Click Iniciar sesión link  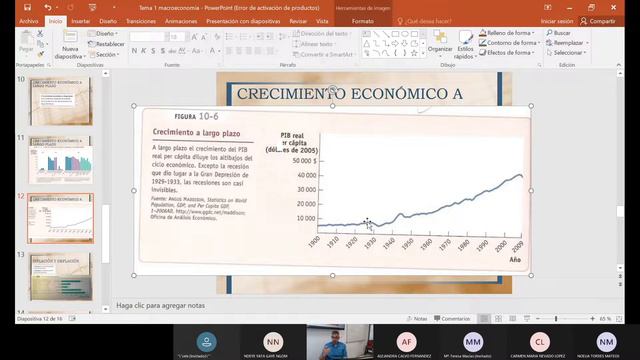(x=557, y=21)
